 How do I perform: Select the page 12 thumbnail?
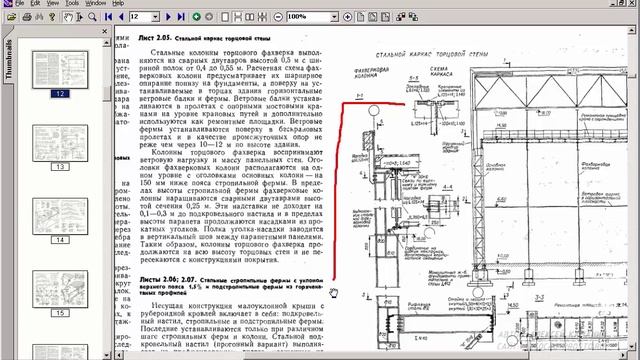pyautogui.click(x=60, y=70)
